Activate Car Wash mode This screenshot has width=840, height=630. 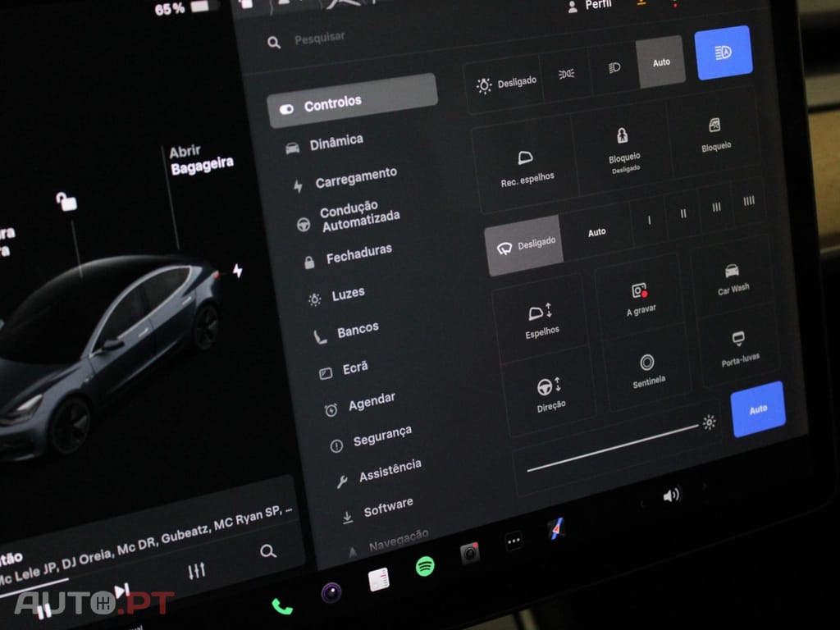[733, 279]
